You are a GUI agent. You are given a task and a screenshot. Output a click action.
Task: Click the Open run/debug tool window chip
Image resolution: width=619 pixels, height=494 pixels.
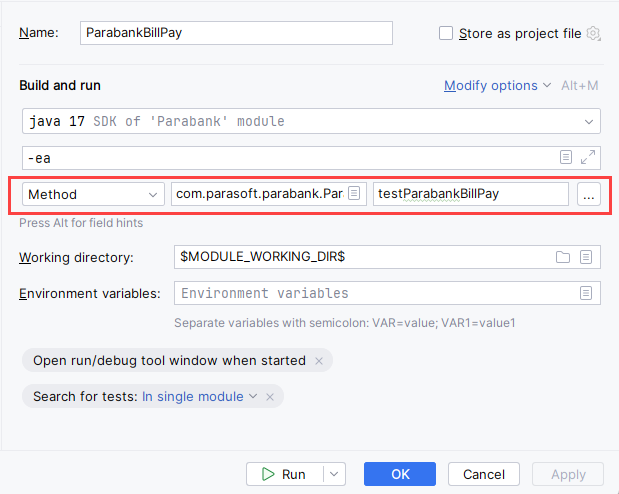pos(177,360)
